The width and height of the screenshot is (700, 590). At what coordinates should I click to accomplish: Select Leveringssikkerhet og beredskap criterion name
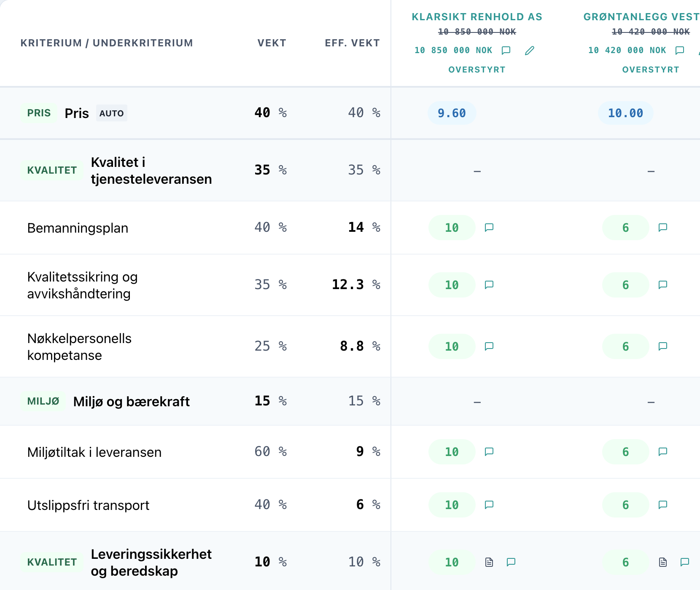151,563
